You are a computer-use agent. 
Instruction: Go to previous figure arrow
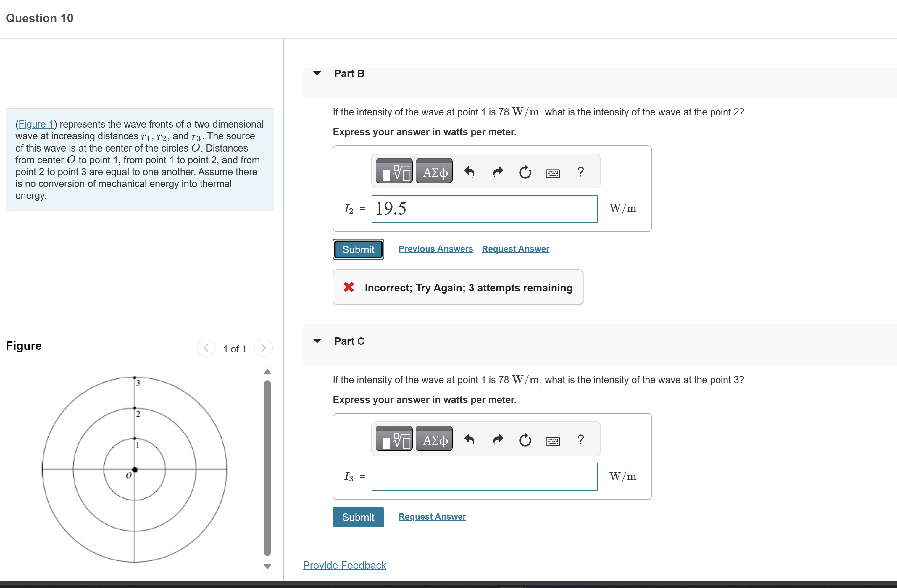pyautogui.click(x=206, y=347)
